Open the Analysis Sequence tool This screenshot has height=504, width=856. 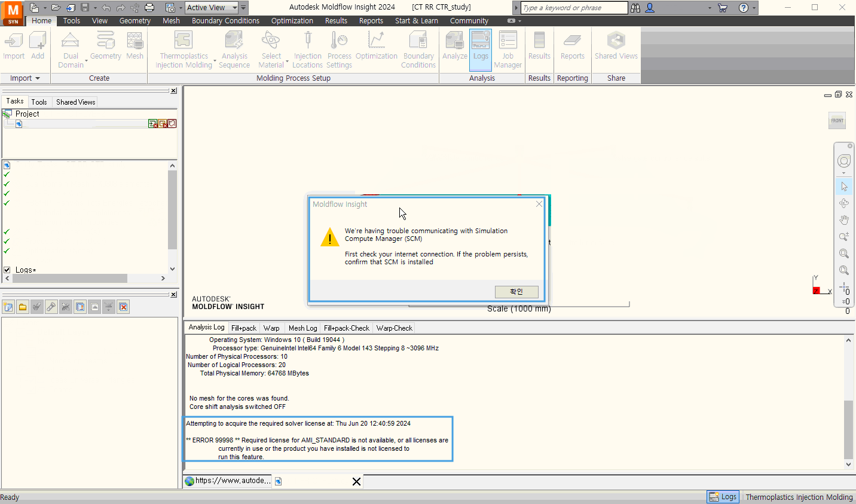(x=234, y=50)
